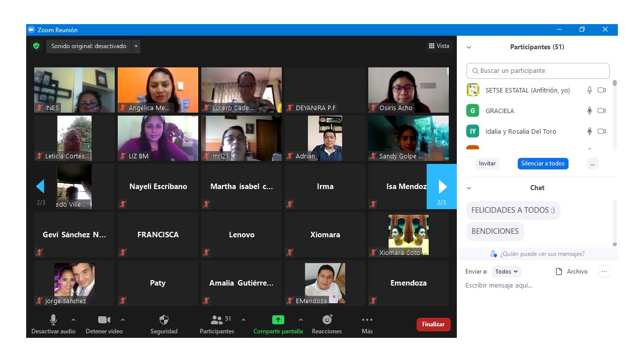Screen dimensions: 644x362
Task: Collapse Chat panel chevron
Action: (469, 188)
